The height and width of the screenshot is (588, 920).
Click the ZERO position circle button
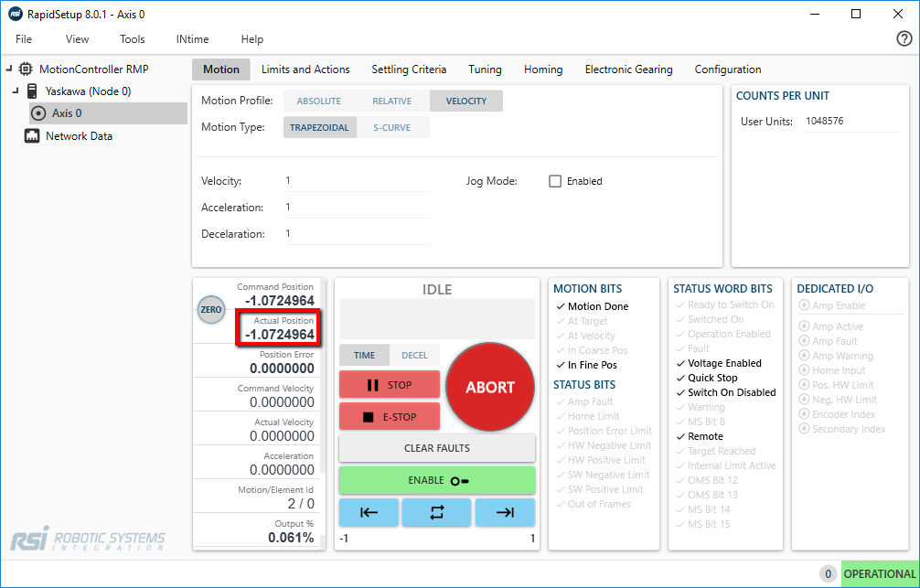tap(211, 310)
